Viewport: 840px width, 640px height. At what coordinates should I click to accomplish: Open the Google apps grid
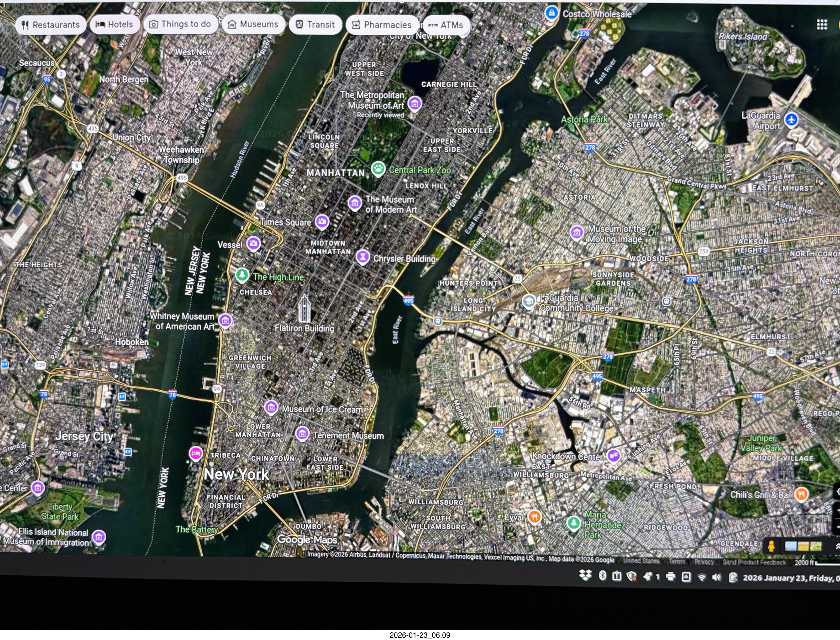[x=822, y=25]
